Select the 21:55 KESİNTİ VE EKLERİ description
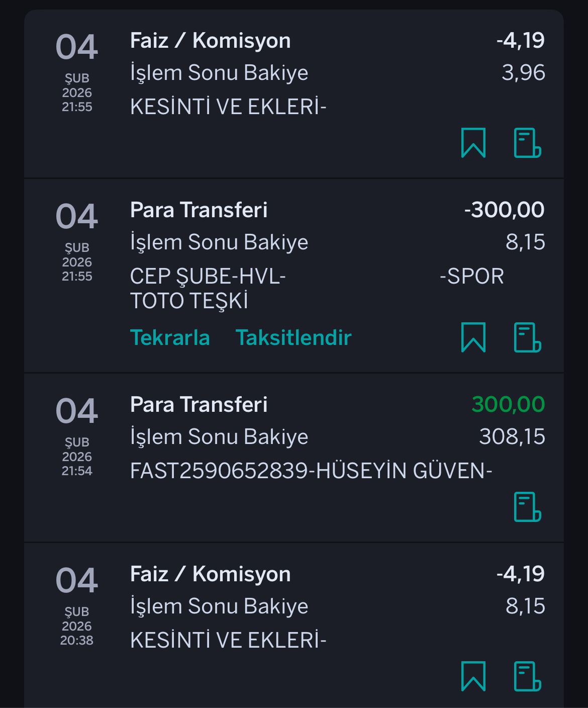The width and height of the screenshot is (588, 708). pos(228,107)
